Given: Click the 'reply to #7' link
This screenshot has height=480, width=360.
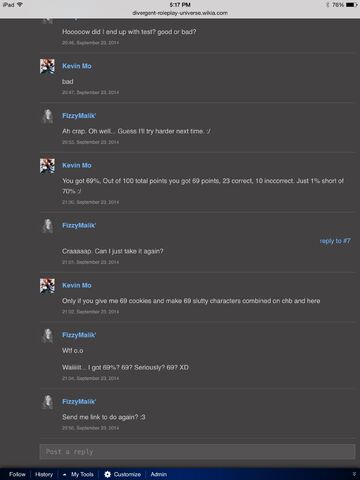Looking at the screenshot, I should tap(335, 241).
